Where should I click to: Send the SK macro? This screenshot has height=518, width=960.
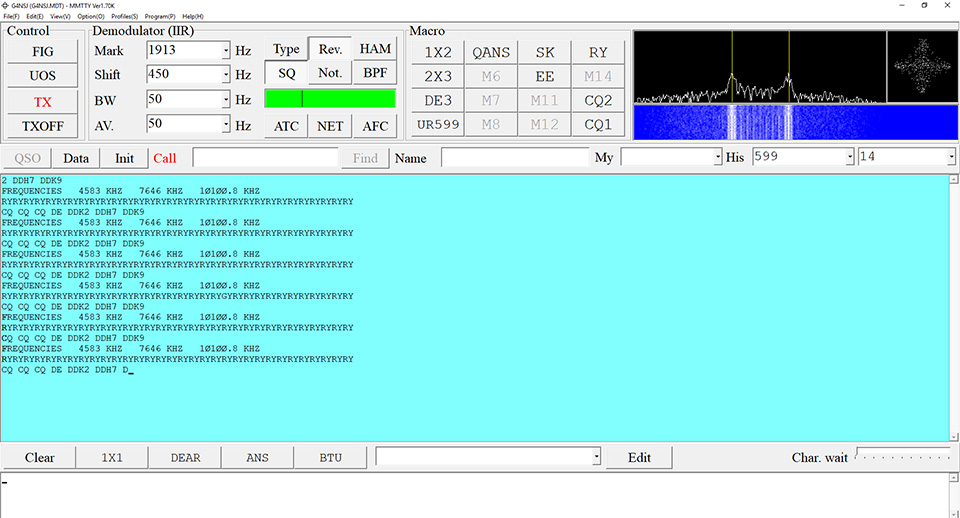coord(544,53)
